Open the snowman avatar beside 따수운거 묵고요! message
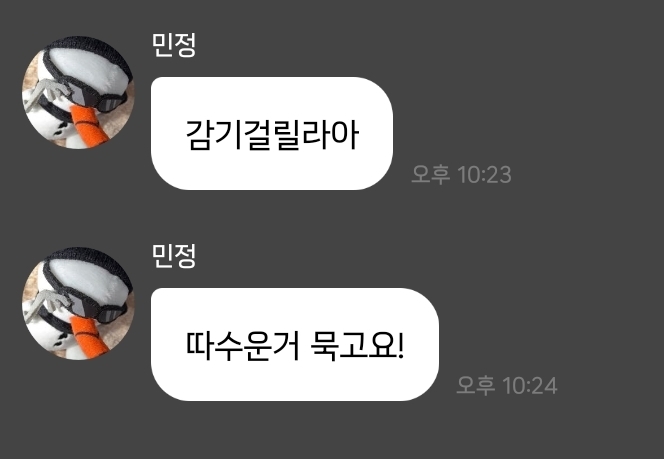Screen dimensions: 664x459 click(x=78, y=304)
